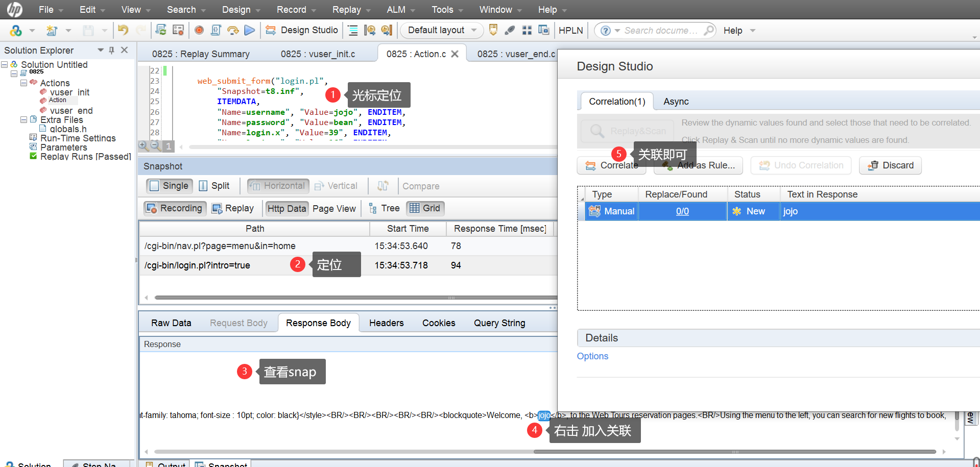Click the HP logo icon
The image size is (980, 467).
click(15, 9)
